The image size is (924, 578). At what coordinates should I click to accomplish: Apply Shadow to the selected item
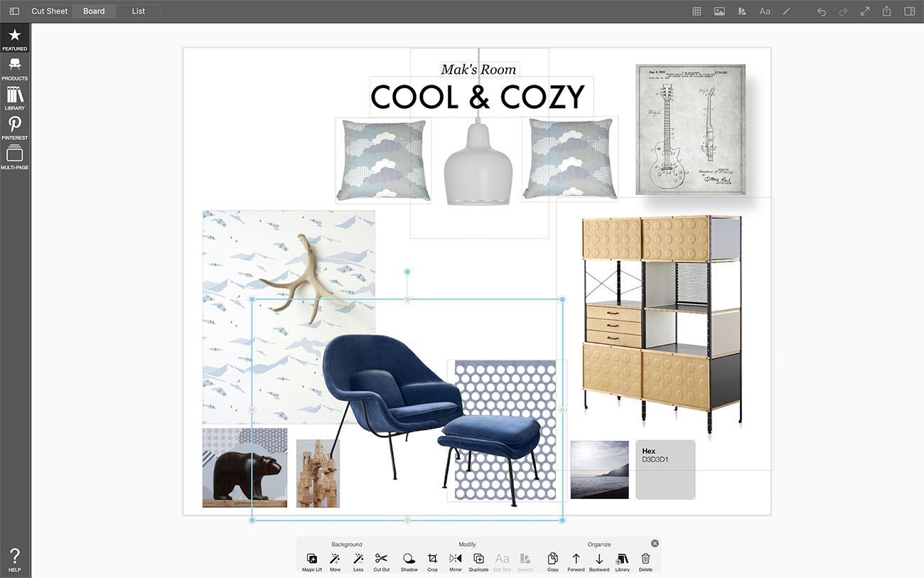[409, 560]
